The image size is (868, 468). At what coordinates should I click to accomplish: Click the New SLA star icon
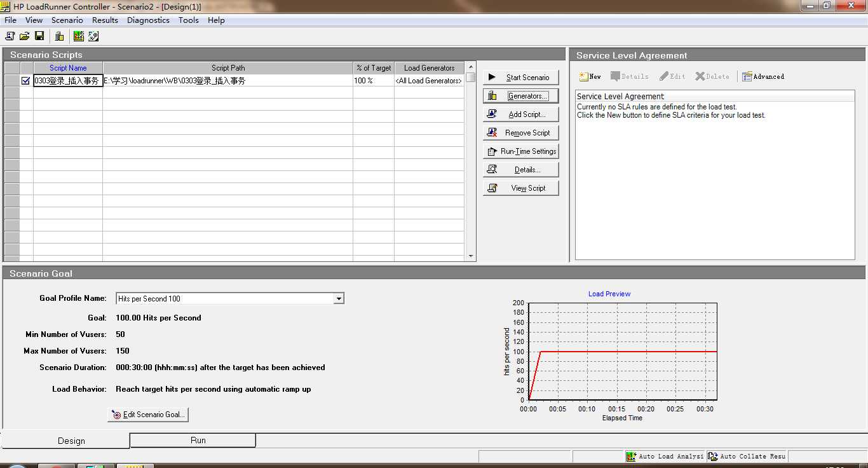pyautogui.click(x=583, y=76)
